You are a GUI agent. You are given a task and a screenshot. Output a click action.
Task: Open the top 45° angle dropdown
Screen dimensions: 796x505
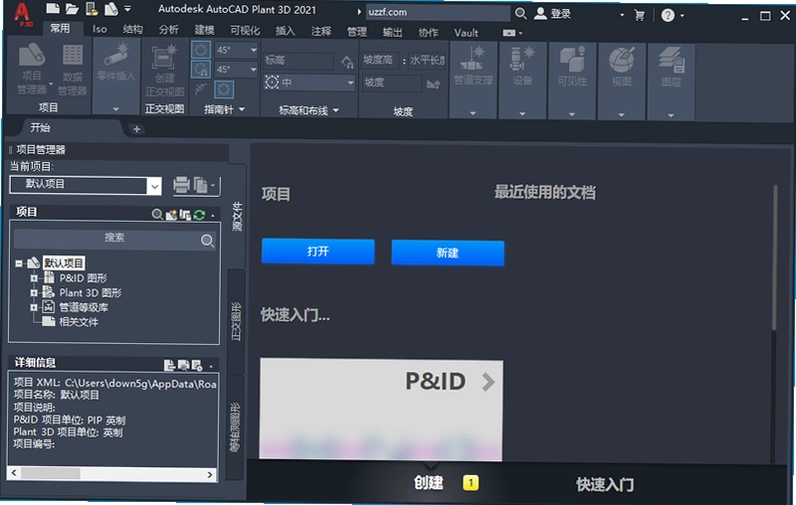tap(253, 50)
